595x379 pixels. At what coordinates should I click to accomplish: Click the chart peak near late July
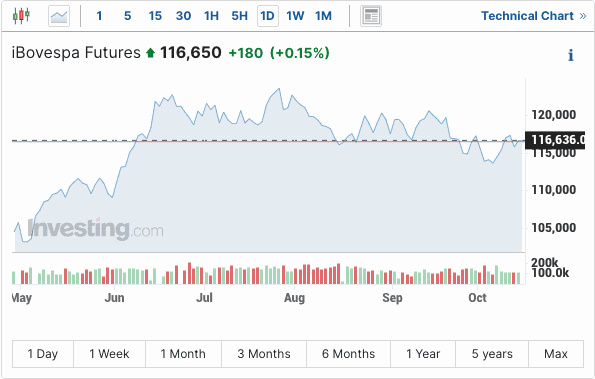coord(279,89)
